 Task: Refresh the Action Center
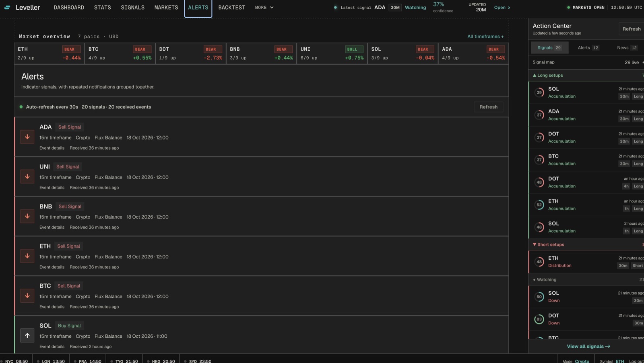632,29
